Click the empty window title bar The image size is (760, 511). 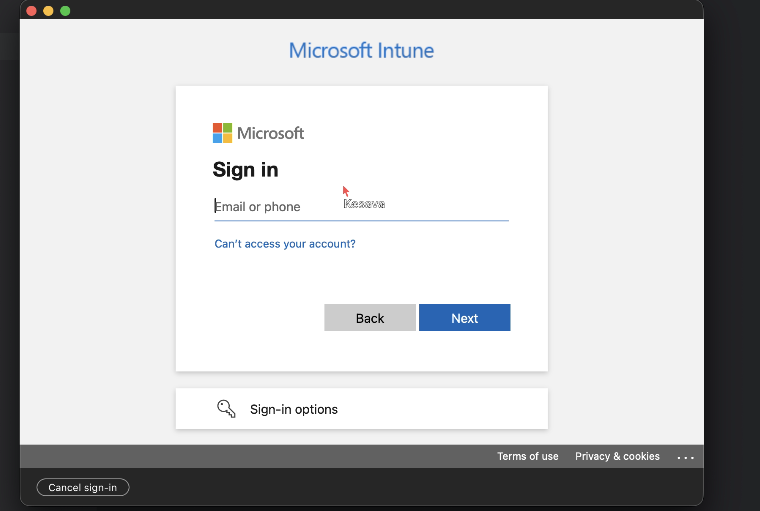(x=380, y=10)
